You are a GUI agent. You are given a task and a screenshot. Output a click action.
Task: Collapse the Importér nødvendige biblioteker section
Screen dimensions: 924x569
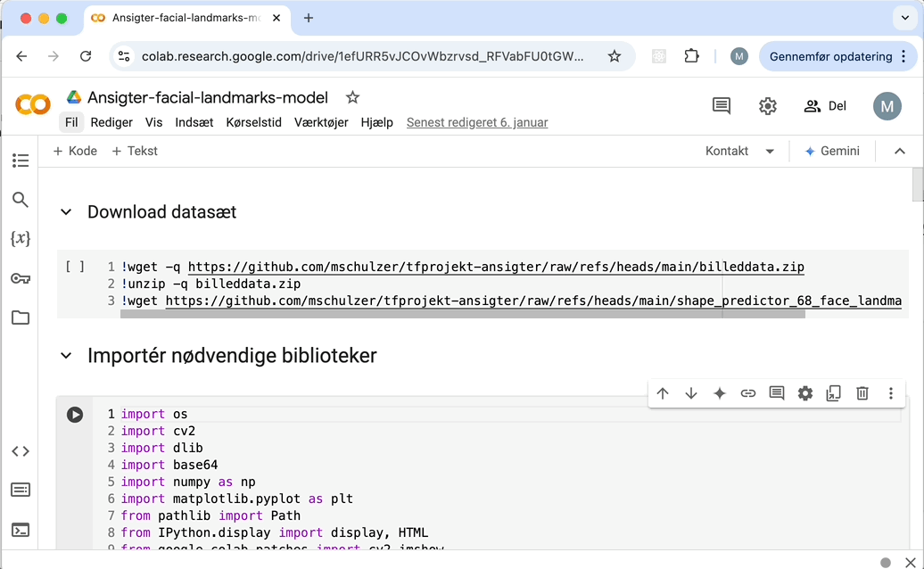(x=66, y=356)
